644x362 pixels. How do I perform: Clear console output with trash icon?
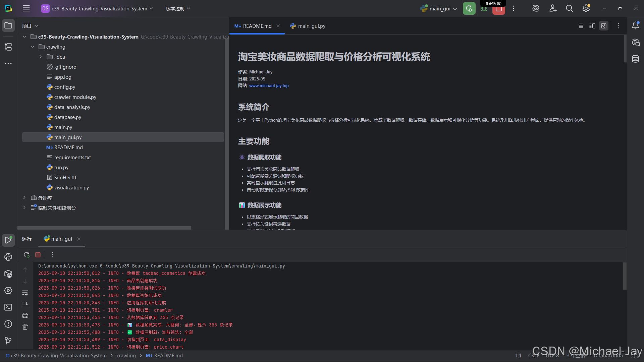(25, 327)
